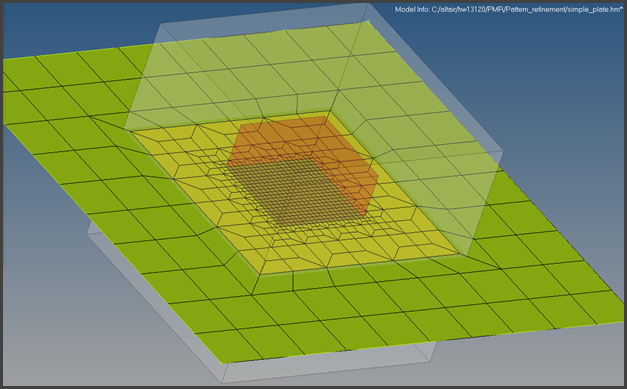The image size is (627, 389).
Task: Click the translucent box's upper-left top corner
Action: click(161, 24)
